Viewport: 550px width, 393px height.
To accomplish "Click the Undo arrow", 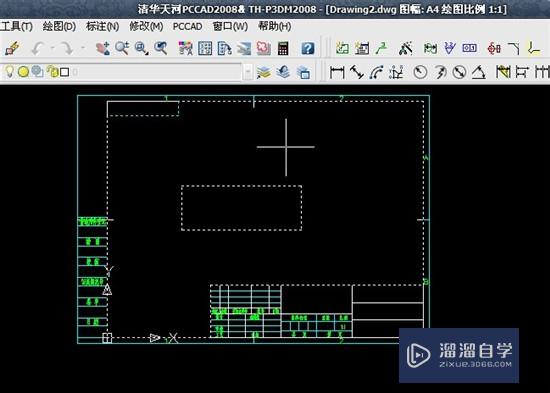I will pos(38,48).
